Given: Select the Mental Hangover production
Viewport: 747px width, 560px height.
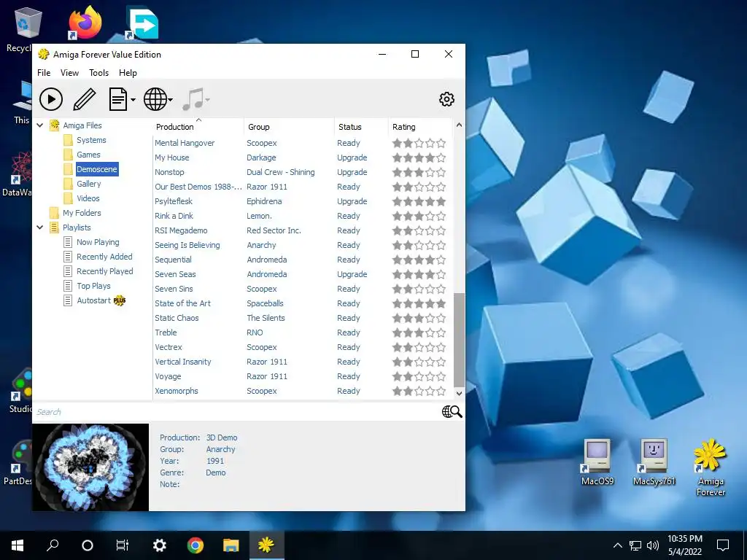Looking at the screenshot, I should point(185,143).
